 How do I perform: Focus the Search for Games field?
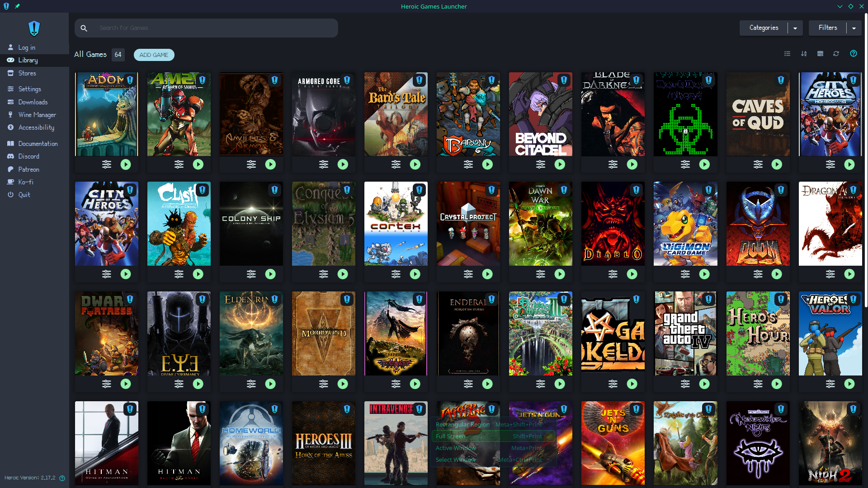tap(206, 28)
